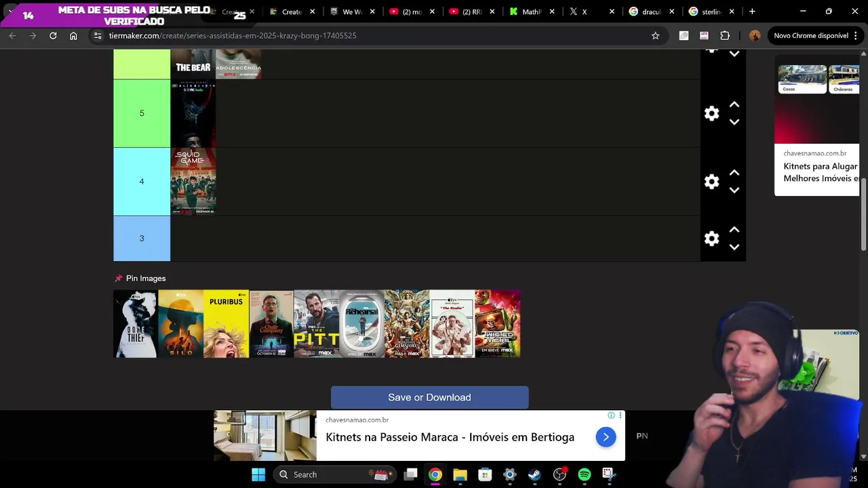Open the Kitnets na Passeio Maraca ad link
Screen dimensions: 868x488
(x=450, y=437)
